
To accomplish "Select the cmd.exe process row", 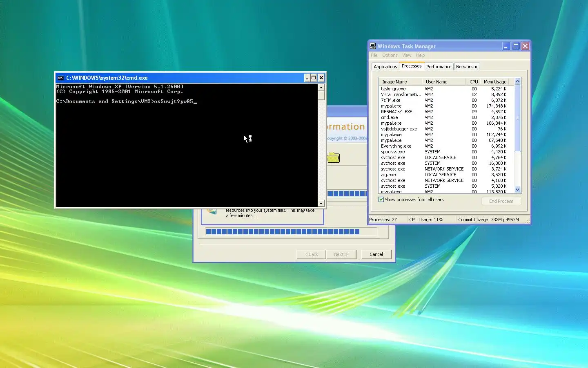I will 446,117.
